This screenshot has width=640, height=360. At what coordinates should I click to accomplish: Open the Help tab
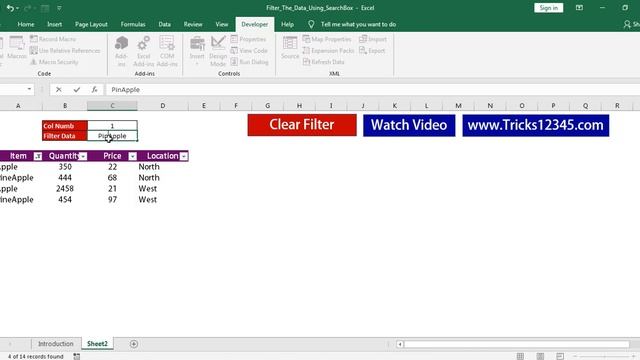click(x=287, y=24)
